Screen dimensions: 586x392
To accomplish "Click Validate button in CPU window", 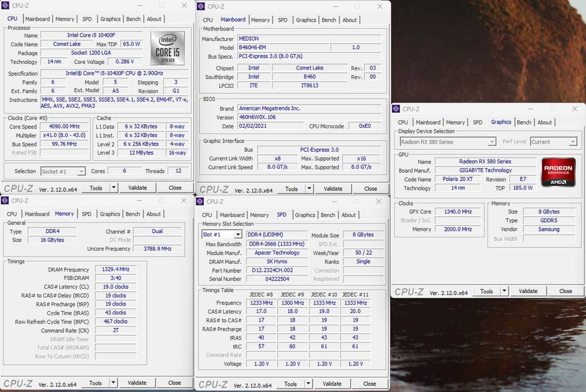I will coord(138,188).
